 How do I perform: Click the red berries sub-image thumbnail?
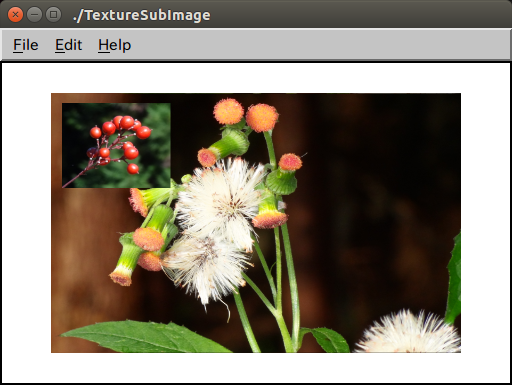116,145
